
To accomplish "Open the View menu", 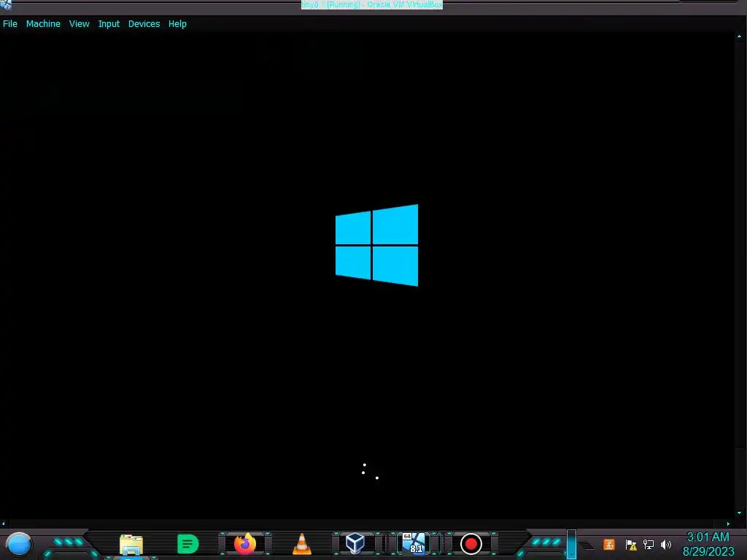I will (79, 24).
